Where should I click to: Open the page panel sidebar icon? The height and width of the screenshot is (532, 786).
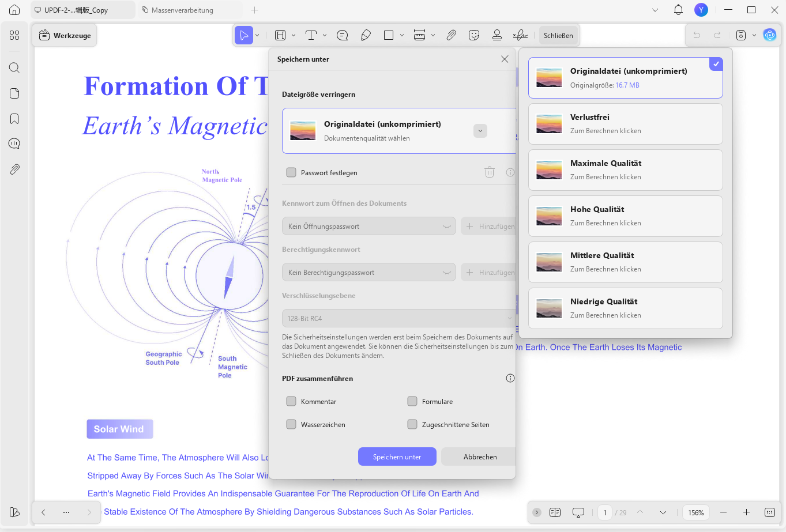pos(14,93)
